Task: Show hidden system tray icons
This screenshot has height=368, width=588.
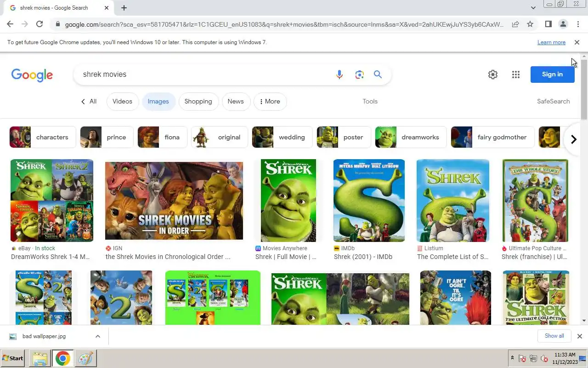Action: click(512, 358)
